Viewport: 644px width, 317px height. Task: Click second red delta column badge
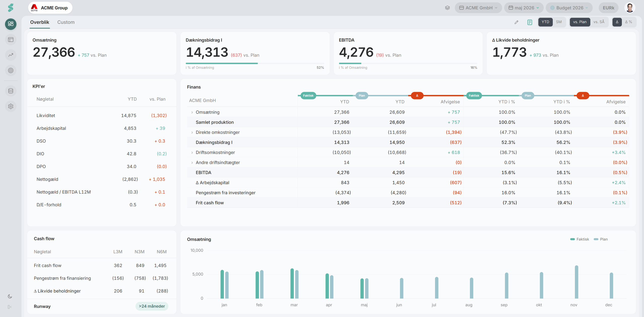click(x=583, y=96)
